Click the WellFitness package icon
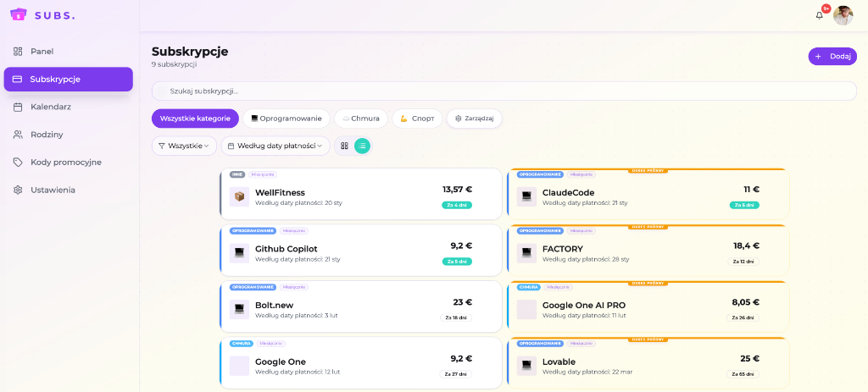This screenshot has height=392, width=868. [x=239, y=196]
